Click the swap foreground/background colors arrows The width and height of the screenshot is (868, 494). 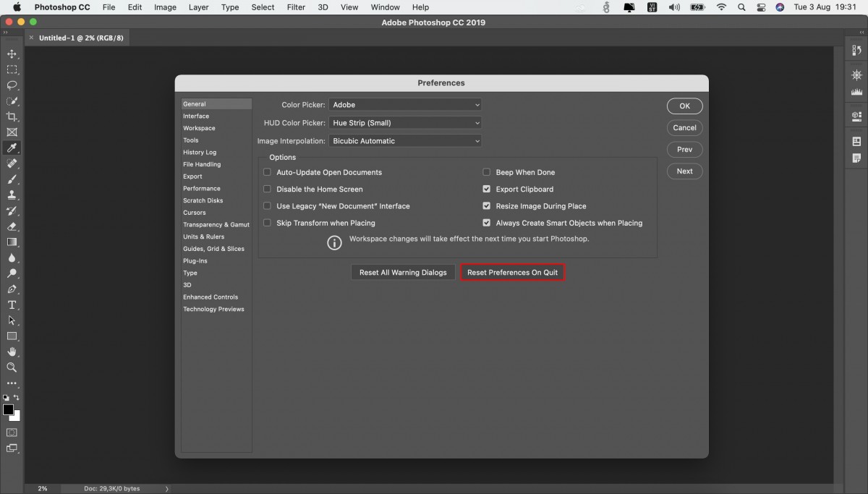point(17,397)
